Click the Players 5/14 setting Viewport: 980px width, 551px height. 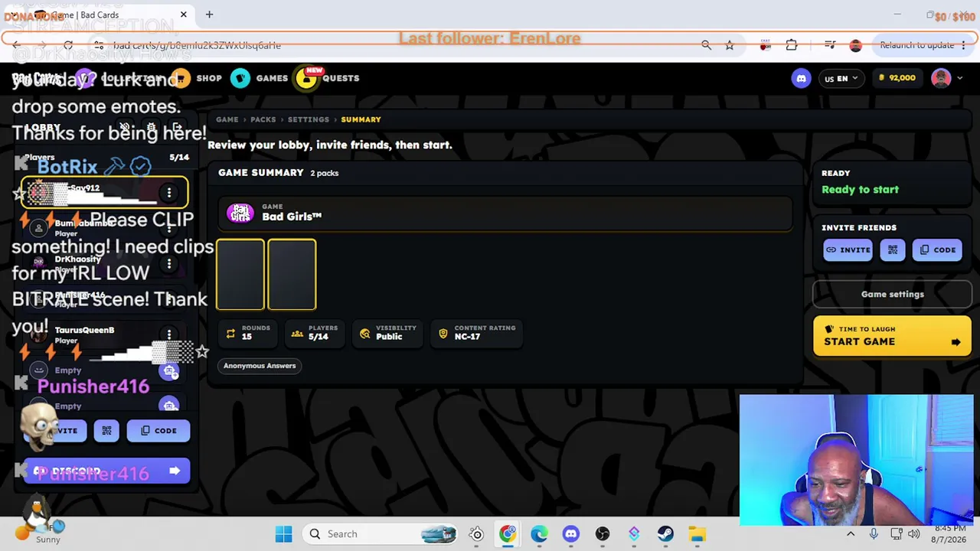click(315, 333)
